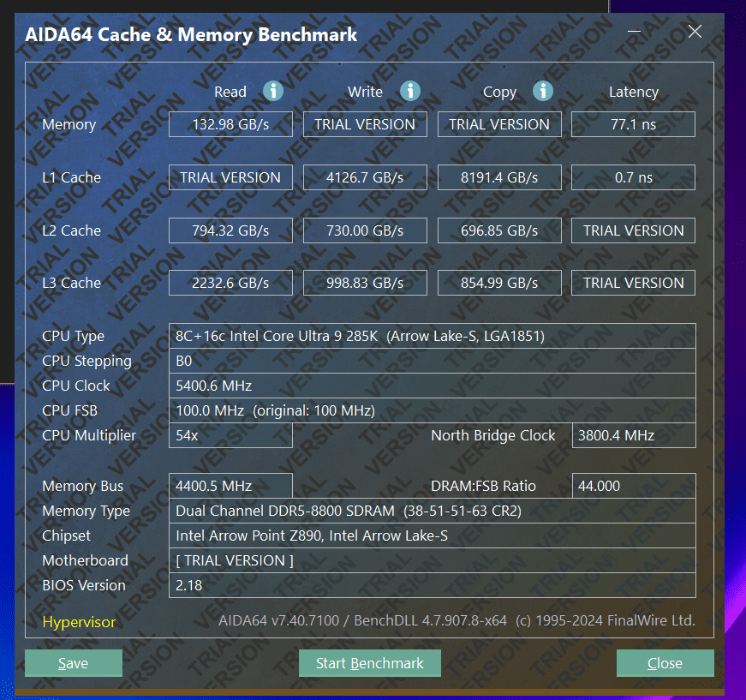Viewport: 746px width, 700px height.
Task: Select the L2 Cache Write value 730.00 GB/s
Action: (365, 230)
